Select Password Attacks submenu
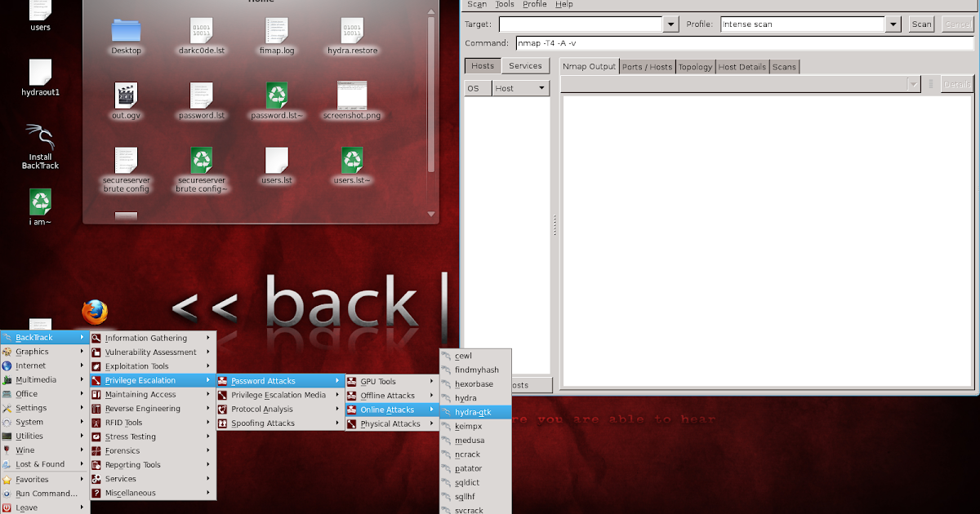This screenshot has height=514, width=980. [280, 380]
